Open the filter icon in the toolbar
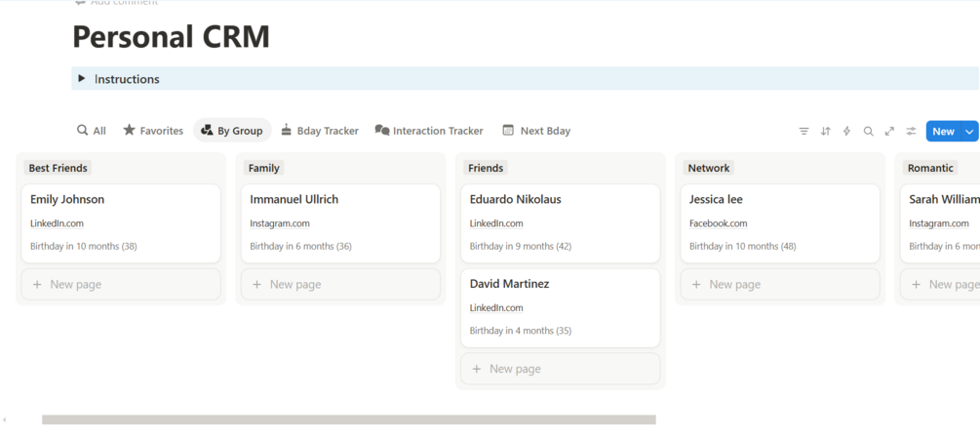The width and height of the screenshot is (980, 440). tap(804, 131)
